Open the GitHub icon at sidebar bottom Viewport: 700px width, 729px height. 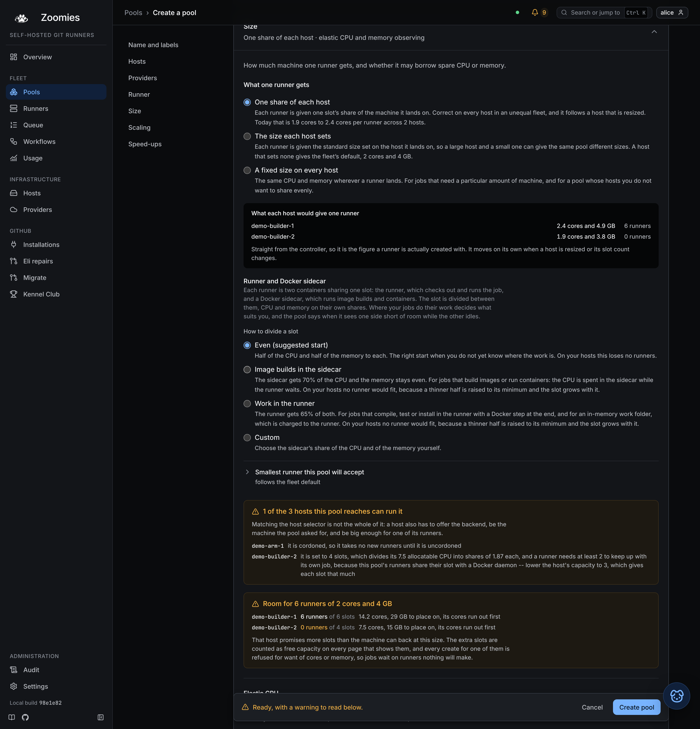[x=25, y=717]
